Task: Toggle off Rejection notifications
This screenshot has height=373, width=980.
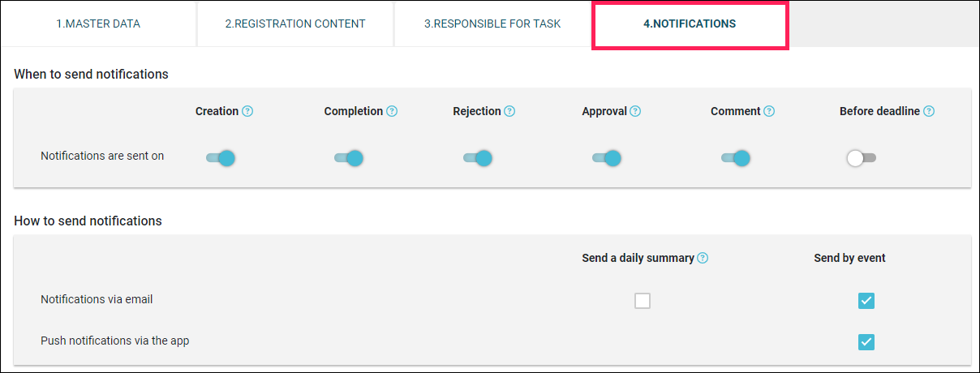Action: 478,158
